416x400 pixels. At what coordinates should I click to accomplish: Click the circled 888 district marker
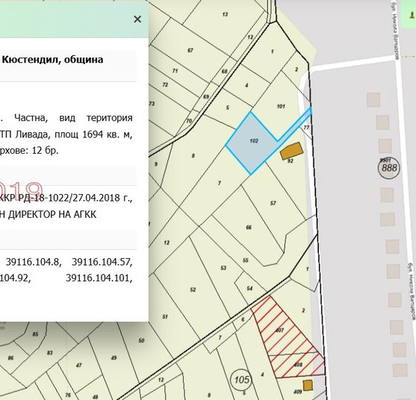[x=389, y=167]
